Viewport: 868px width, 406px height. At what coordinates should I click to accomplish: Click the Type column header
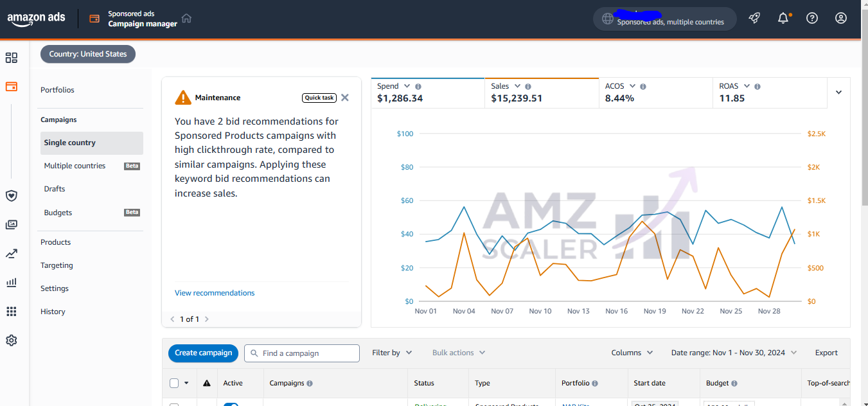pyautogui.click(x=483, y=384)
